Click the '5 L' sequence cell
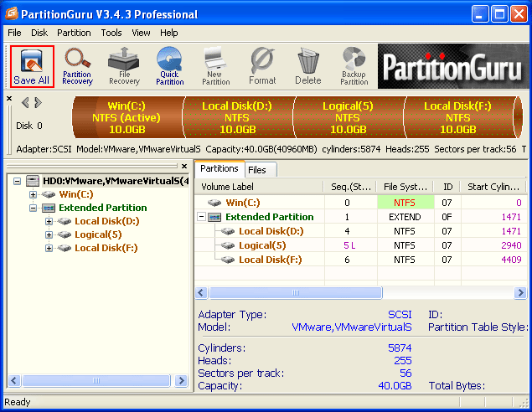 coord(349,245)
